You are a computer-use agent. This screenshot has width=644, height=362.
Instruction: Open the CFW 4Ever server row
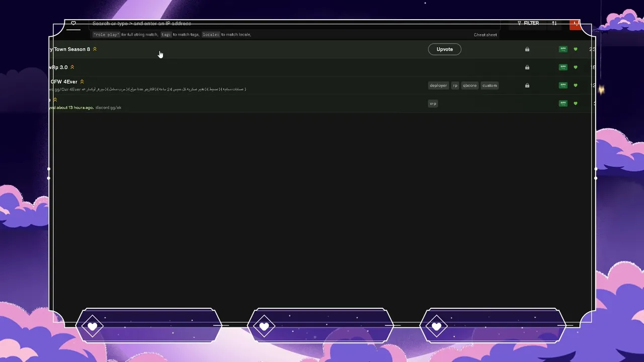point(322,85)
